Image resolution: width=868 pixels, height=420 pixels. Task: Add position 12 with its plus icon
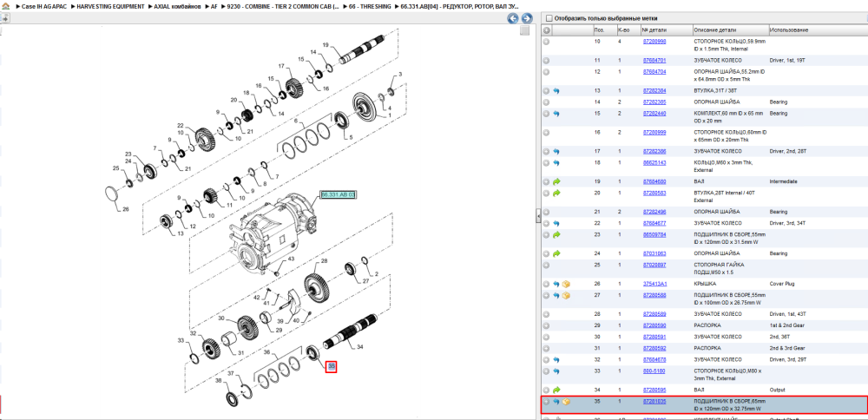tap(546, 72)
